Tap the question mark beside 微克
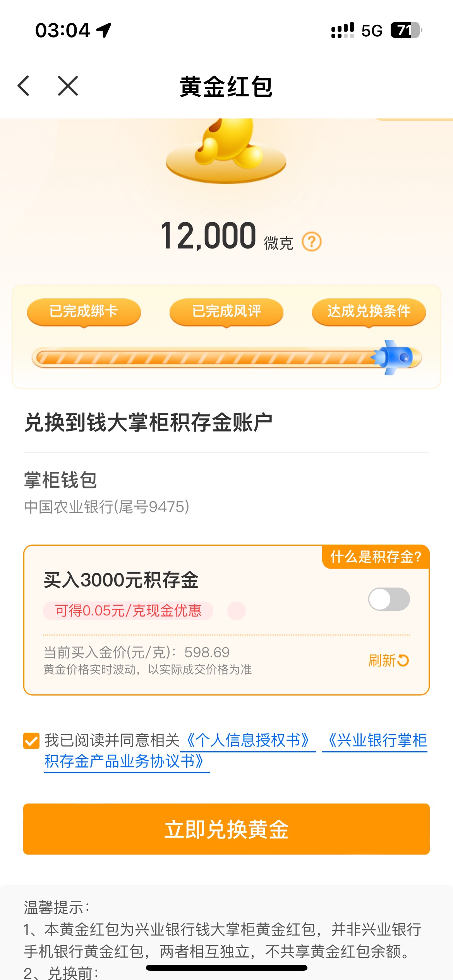The width and height of the screenshot is (453, 980). coord(312,242)
